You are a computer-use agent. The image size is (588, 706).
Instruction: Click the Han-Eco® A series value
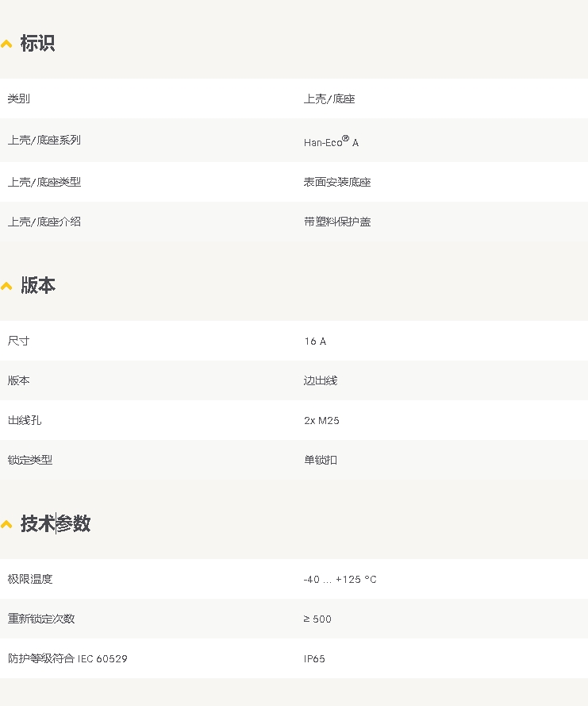(x=331, y=141)
